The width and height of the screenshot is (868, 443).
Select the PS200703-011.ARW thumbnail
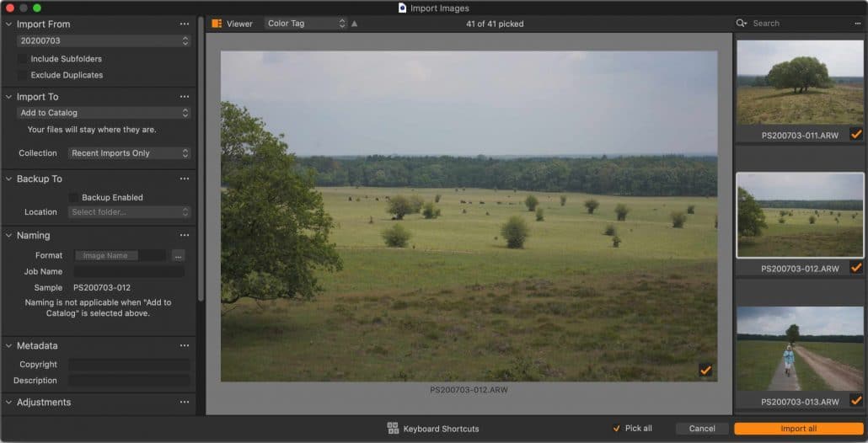[800, 82]
